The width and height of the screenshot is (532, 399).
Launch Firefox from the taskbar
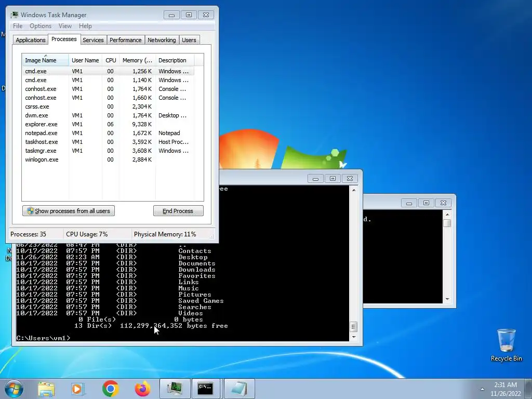click(142, 389)
